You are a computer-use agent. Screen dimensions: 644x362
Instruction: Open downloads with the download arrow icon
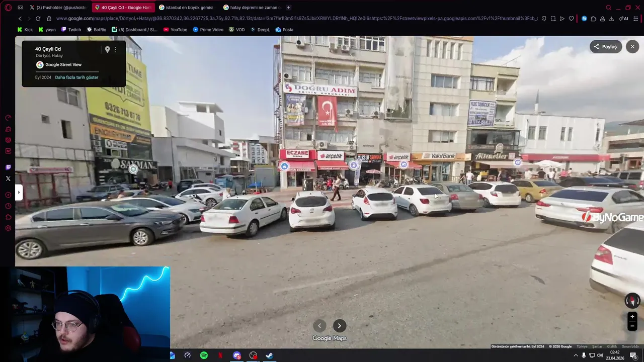coord(611,19)
